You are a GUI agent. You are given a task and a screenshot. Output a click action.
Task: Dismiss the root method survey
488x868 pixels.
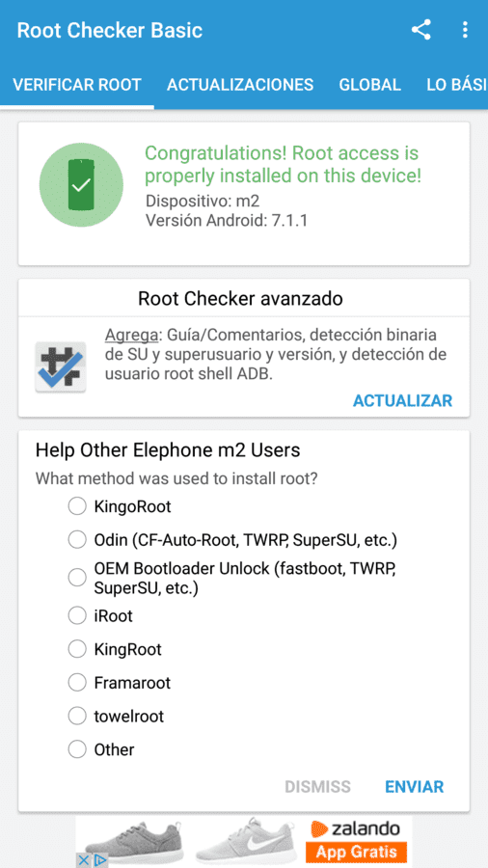317,787
